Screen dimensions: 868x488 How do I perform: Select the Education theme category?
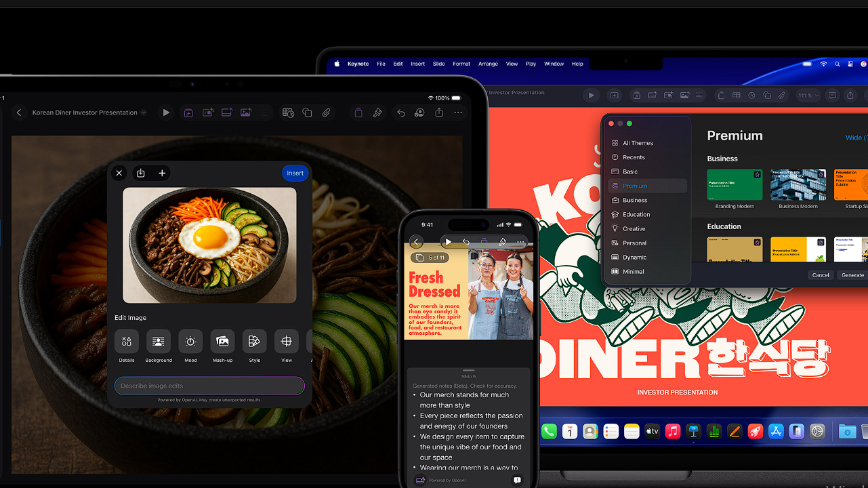(636, 214)
